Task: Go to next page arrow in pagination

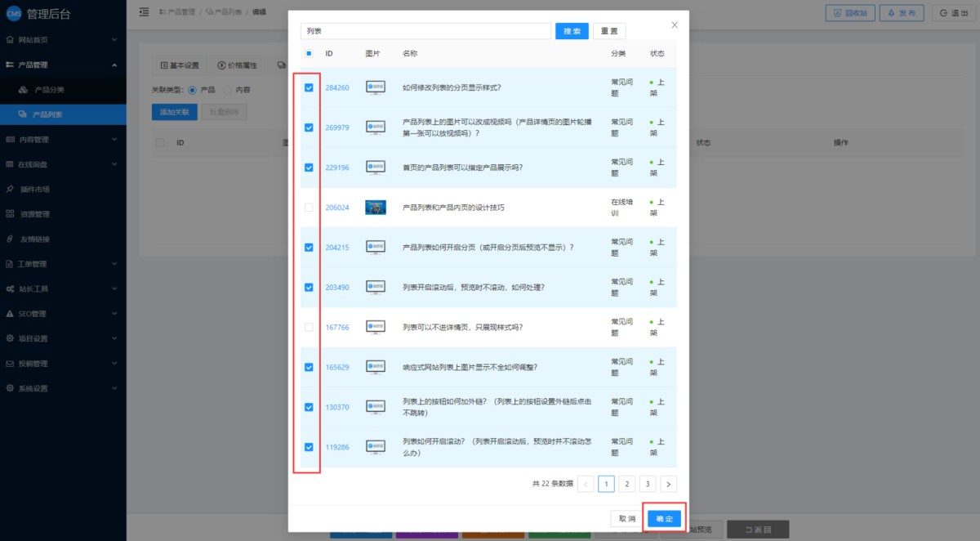Action: (668, 484)
